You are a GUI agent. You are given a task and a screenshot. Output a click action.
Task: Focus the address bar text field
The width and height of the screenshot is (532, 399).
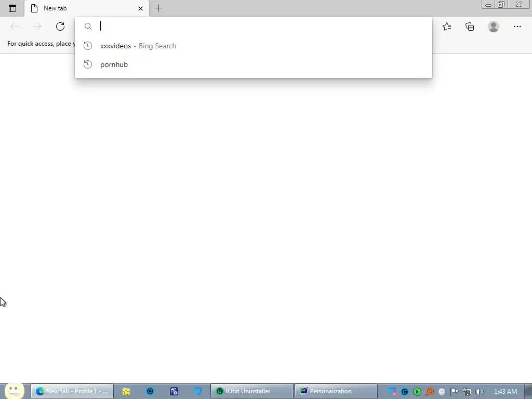point(253,26)
